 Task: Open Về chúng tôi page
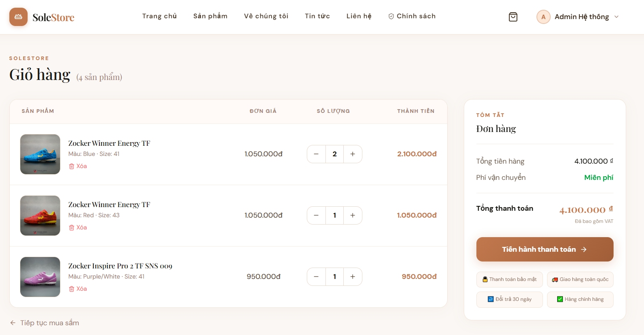pos(266,16)
